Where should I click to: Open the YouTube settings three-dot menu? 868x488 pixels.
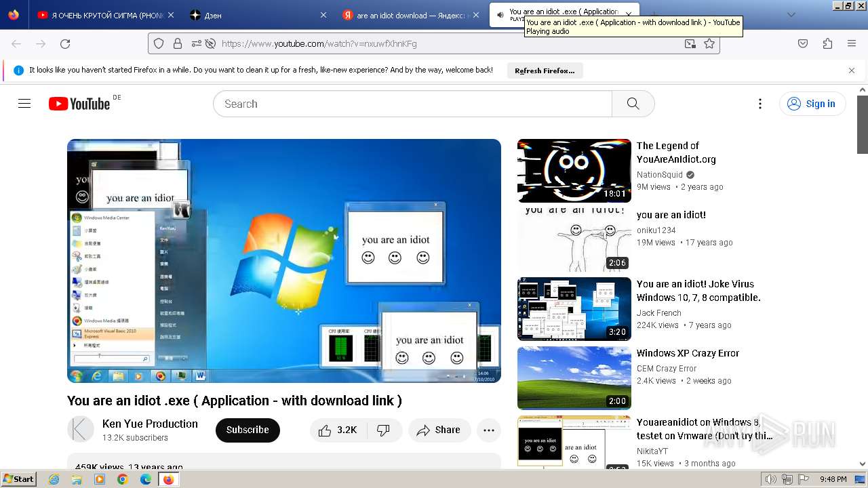tap(760, 104)
